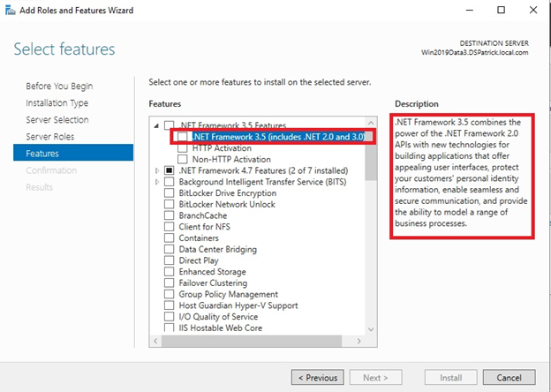
Task: Check .NET Framework 3.5 (includes .NET 2.0 and 3.0)
Action: tap(183, 137)
